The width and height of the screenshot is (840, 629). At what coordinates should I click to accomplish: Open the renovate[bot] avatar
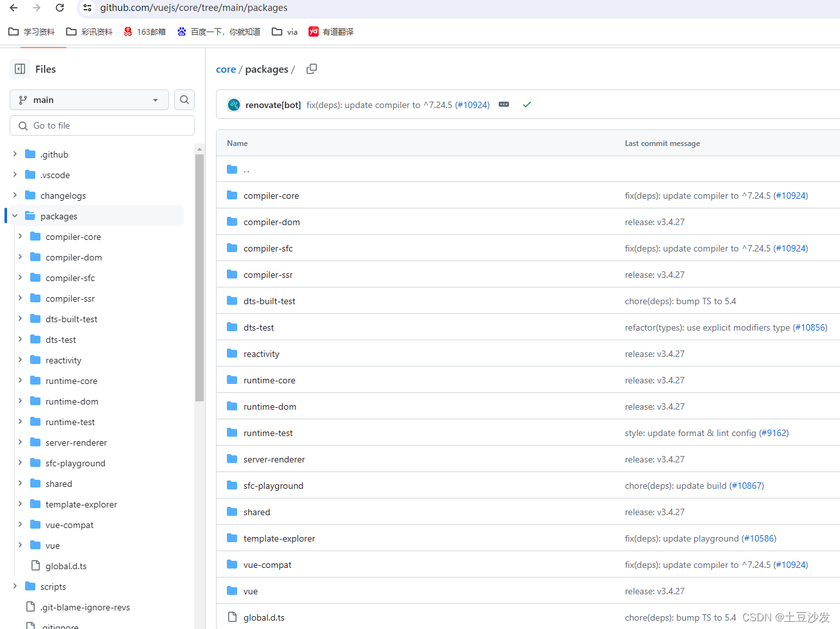[234, 104]
